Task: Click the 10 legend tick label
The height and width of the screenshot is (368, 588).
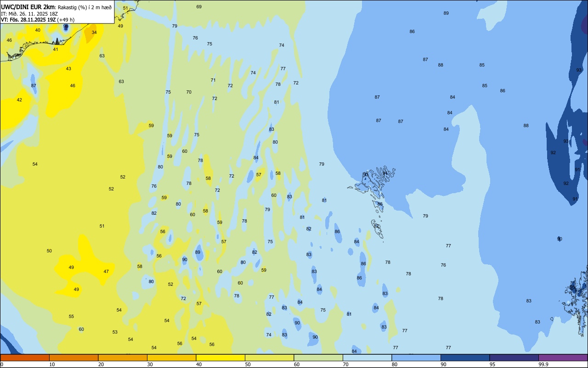Action: coord(52,364)
